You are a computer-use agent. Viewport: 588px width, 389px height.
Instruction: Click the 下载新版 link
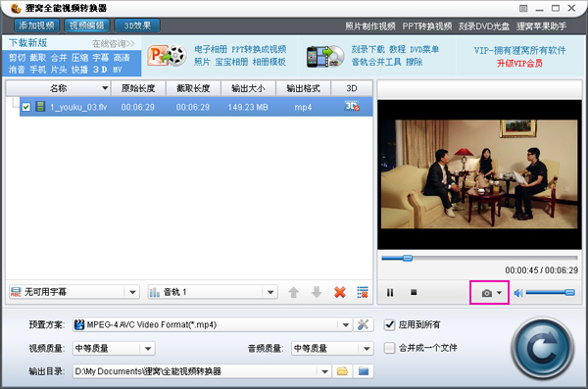(x=28, y=43)
